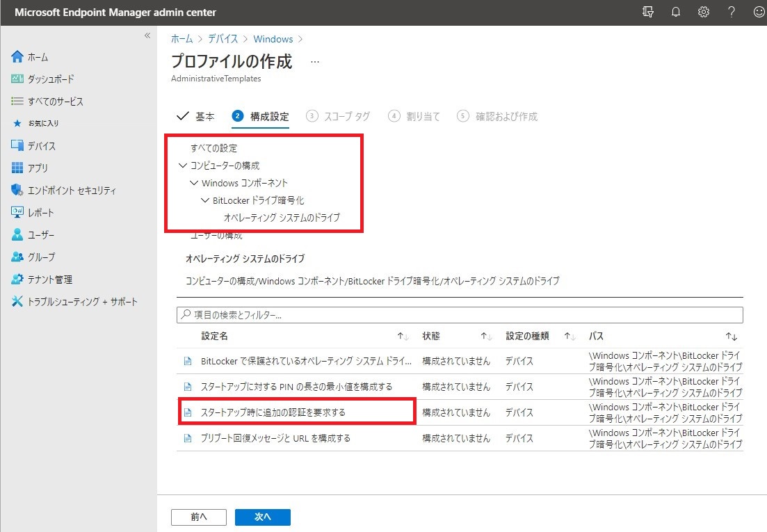The width and height of the screenshot is (767, 532).
Task: Click the document icon for the BitLocker で保護されている setting
Action: tap(187, 362)
